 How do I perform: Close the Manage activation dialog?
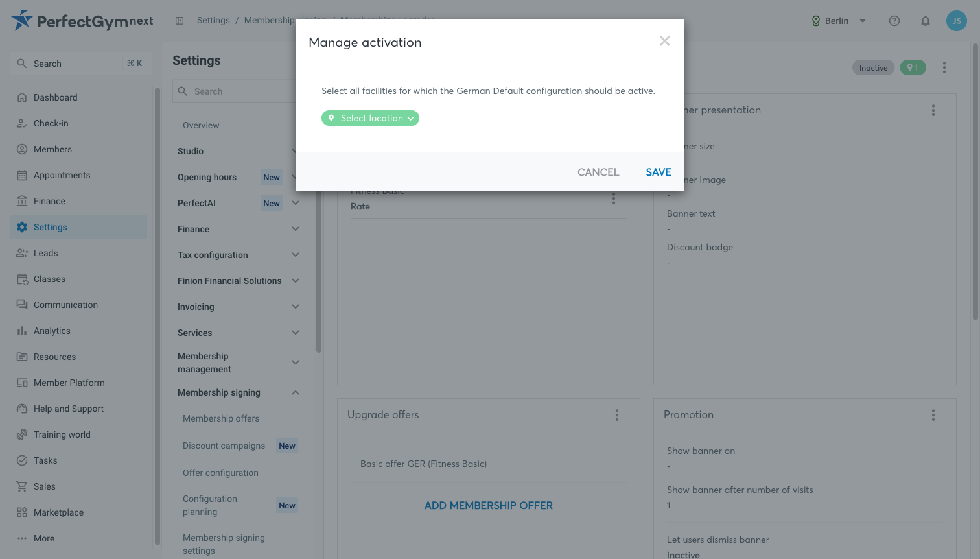point(664,41)
